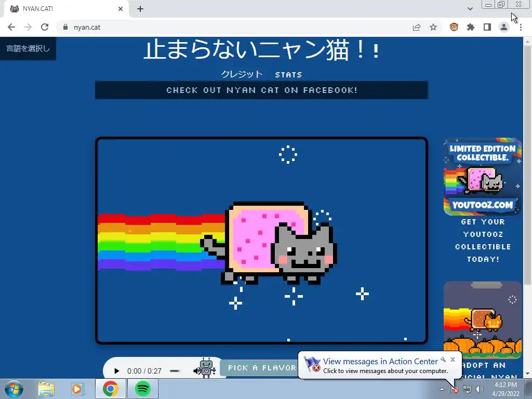This screenshot has height=399, width=532.
Task: Reload the nyan.cat page
Action: tap(45, 27)
